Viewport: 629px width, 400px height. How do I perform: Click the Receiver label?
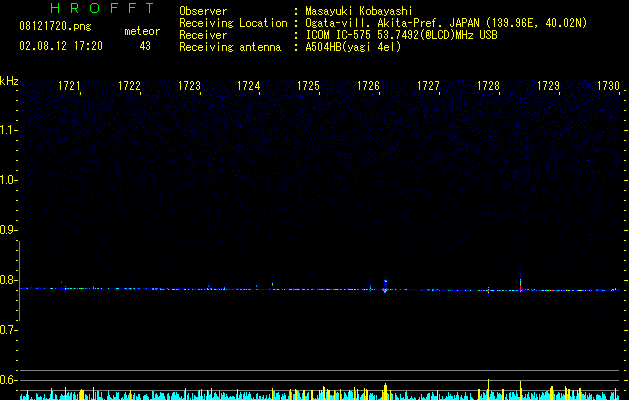point(203,35)
